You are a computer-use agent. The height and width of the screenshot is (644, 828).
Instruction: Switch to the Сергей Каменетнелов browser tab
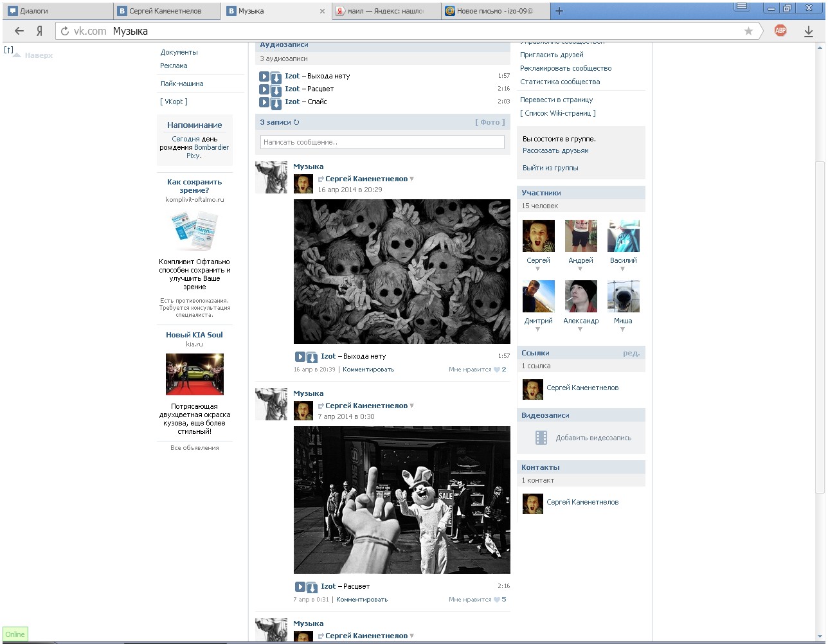click(x=167, y=11)
